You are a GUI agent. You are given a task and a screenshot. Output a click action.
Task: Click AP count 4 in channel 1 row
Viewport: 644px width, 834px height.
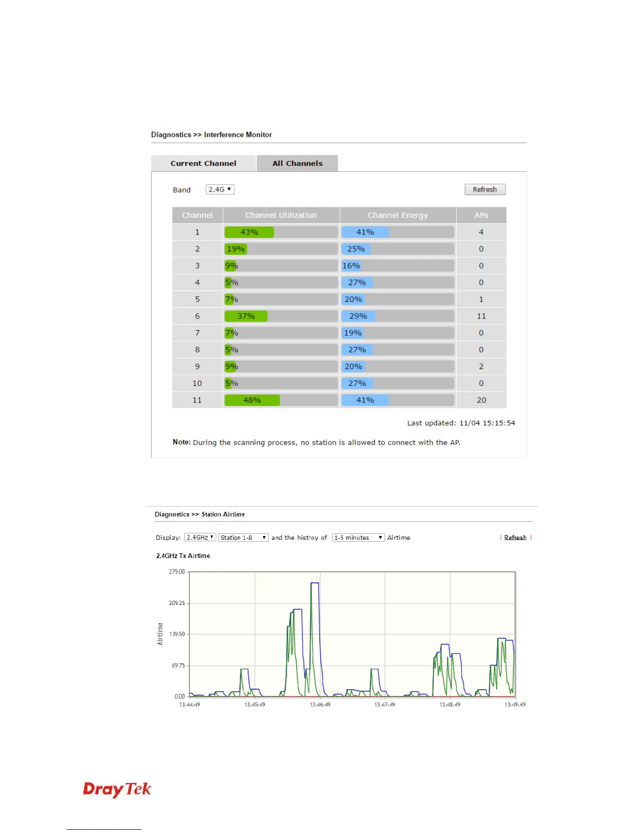(x=481, y=232)
